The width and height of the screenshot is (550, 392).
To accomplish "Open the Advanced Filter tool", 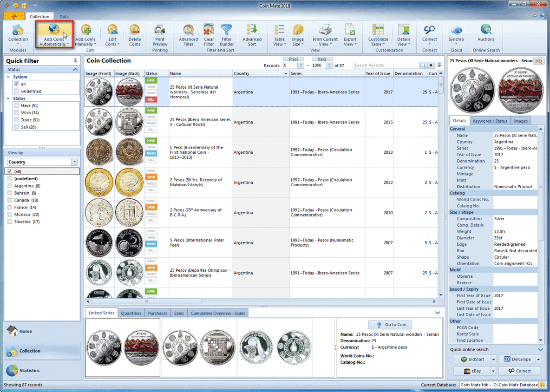I will 188,31.
